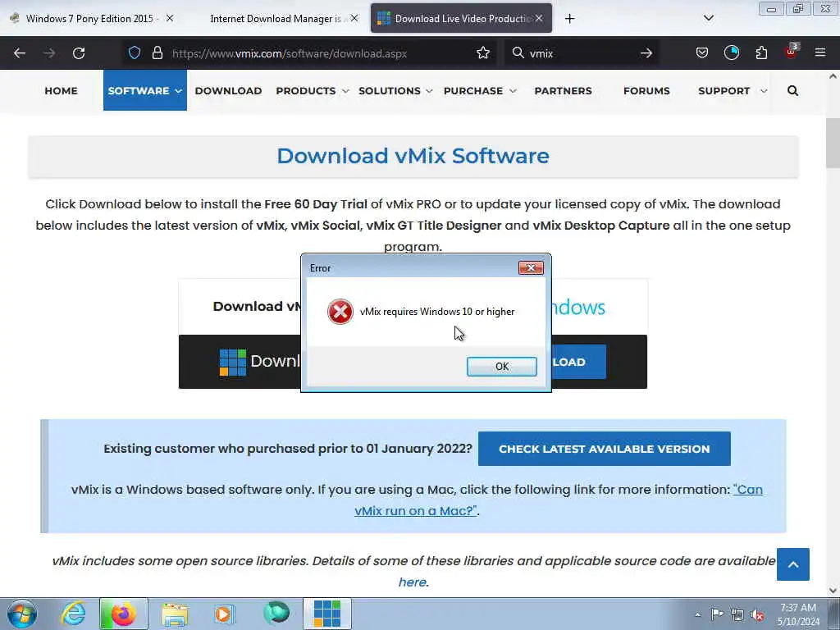Close the Internet Download Manager tab
This screenshot has width=840, height=630.
354,18
